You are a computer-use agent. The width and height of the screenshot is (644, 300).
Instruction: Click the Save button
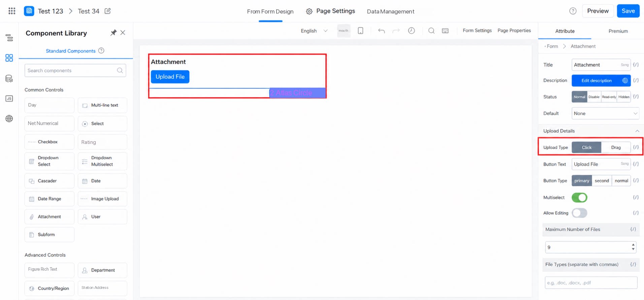click(628, 11)
